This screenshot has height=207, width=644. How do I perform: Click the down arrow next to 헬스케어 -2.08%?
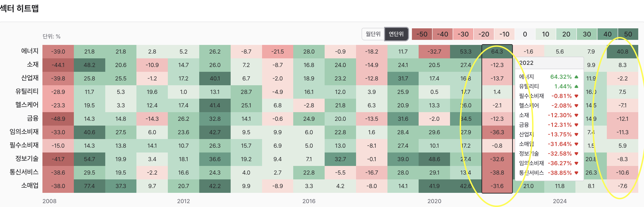click(x=576, y=106)
